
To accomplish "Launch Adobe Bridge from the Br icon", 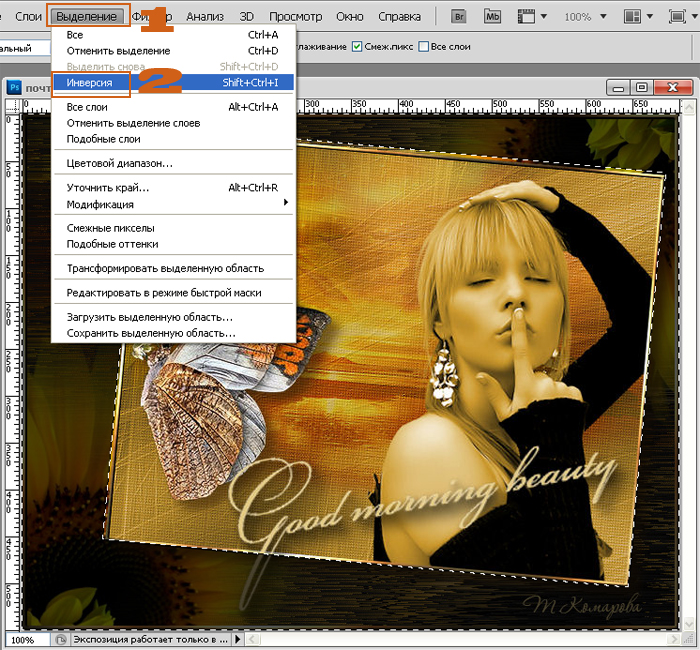I will (458, 17).
